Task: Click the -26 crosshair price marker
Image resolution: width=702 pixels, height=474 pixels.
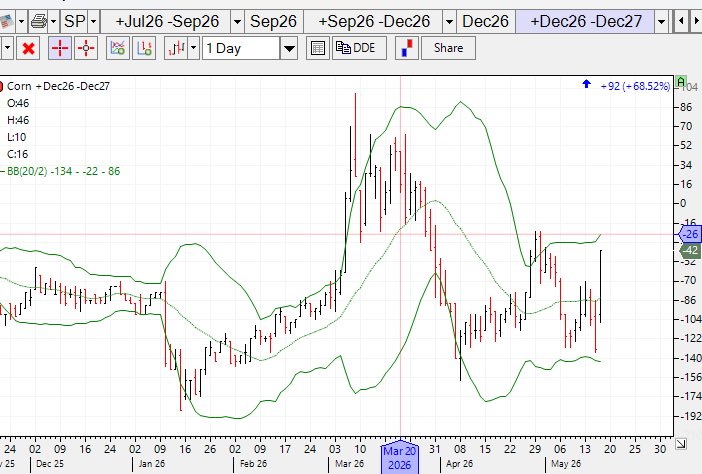Action: (690, 234)
